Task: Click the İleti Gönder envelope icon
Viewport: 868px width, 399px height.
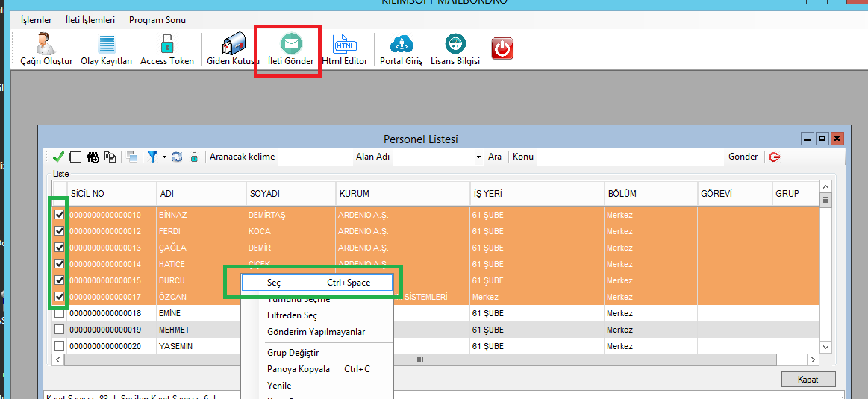Action: point(290,49)
